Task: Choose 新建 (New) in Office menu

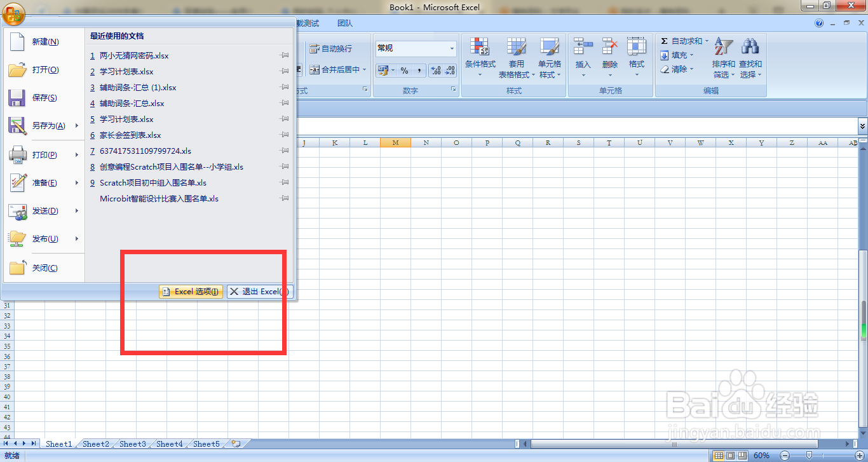Action: coord(44,42)
